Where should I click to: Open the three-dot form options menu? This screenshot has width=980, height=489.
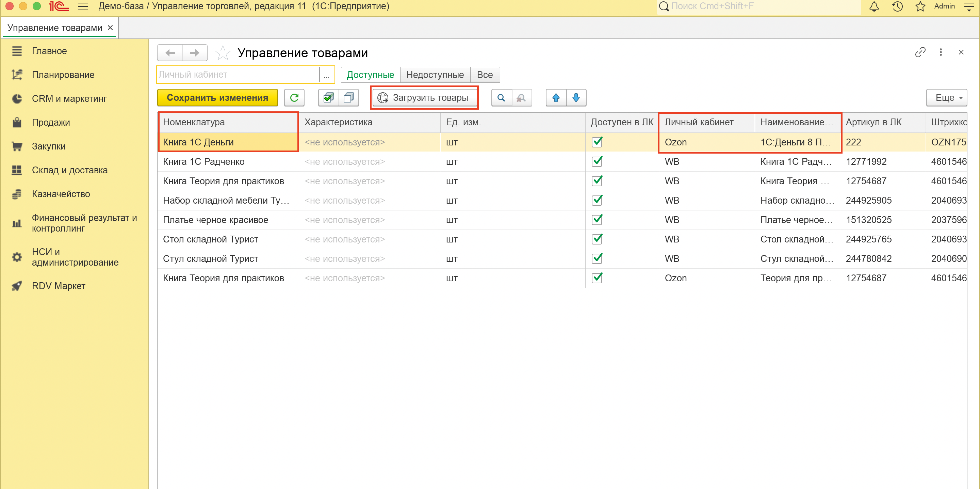tap(941, 52)
